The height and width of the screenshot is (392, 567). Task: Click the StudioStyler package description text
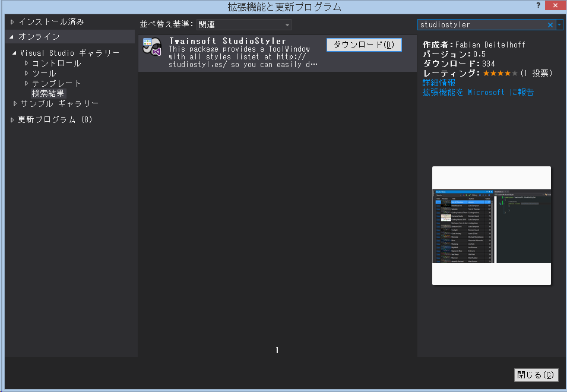(x=243, y=57)
